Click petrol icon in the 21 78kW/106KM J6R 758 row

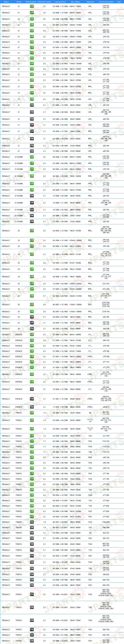(x=32, y=74)
